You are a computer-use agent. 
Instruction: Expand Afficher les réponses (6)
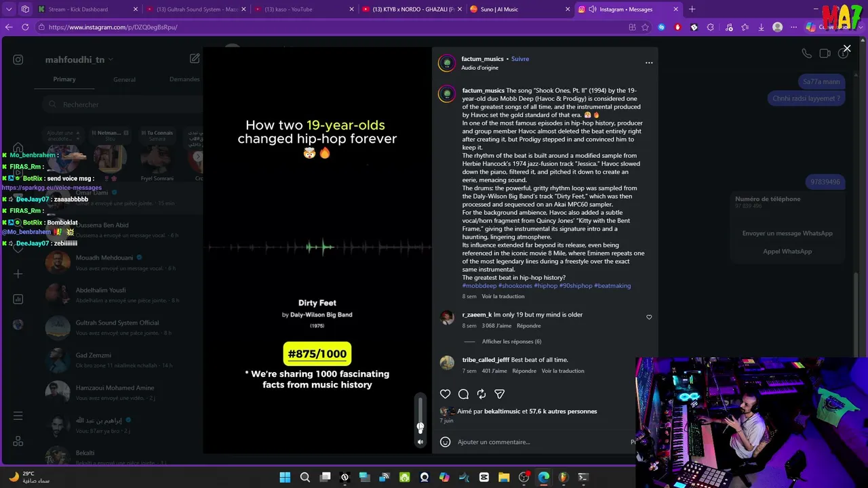click(x=512, y=342)
